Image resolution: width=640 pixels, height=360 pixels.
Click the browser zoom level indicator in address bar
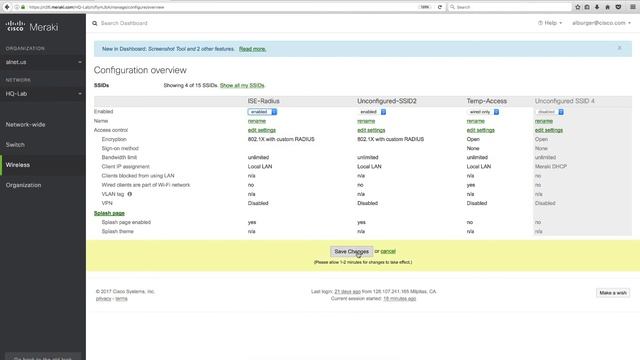tap(424, 7)
